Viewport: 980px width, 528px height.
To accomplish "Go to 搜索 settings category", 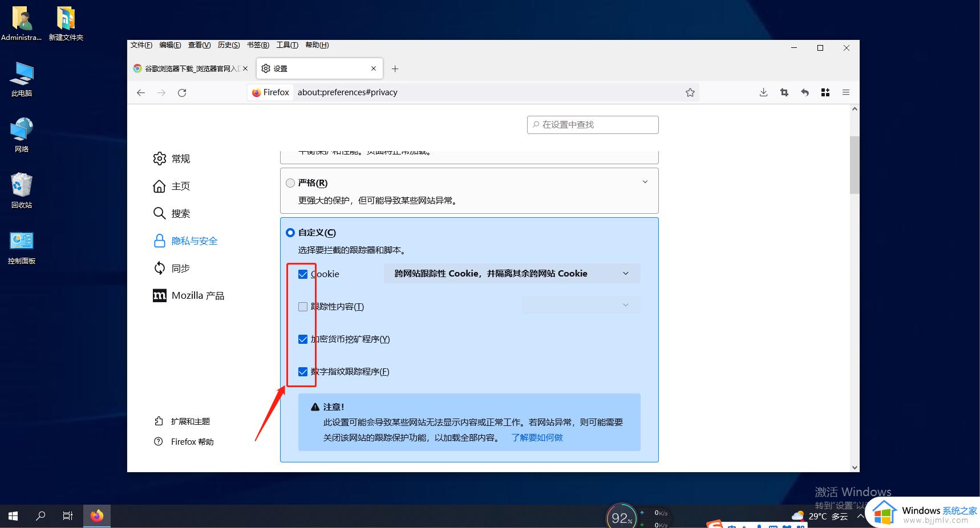I will point(171,213).
